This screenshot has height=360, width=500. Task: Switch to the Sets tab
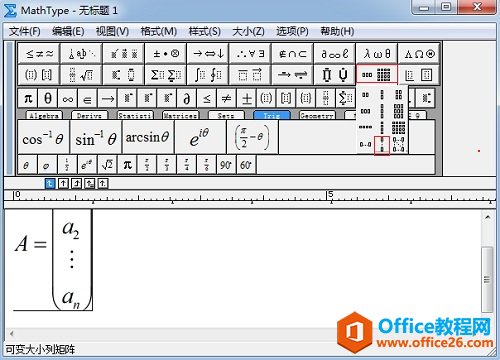[x=226, y=115]
